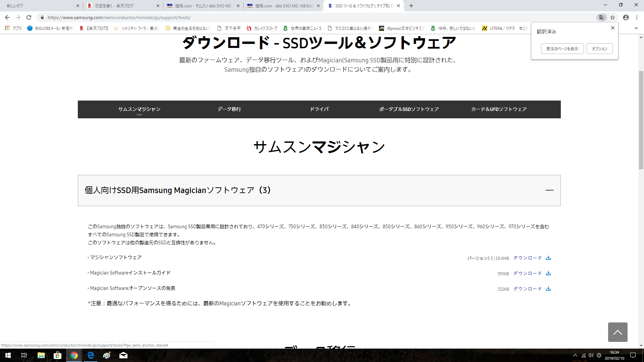Screen dimensions: 644x362
Task: Switch to the 日記を書く - 楽天ブログ tab
Action: 123,6
